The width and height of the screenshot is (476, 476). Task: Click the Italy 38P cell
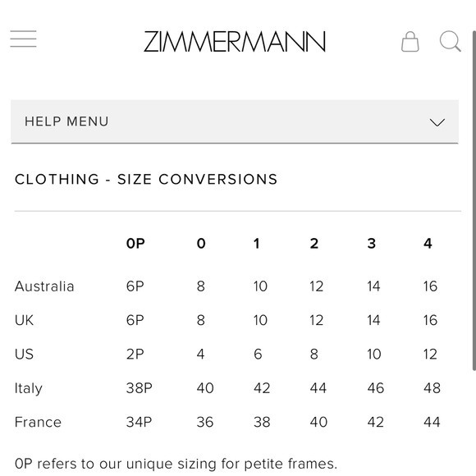(139, 388)
